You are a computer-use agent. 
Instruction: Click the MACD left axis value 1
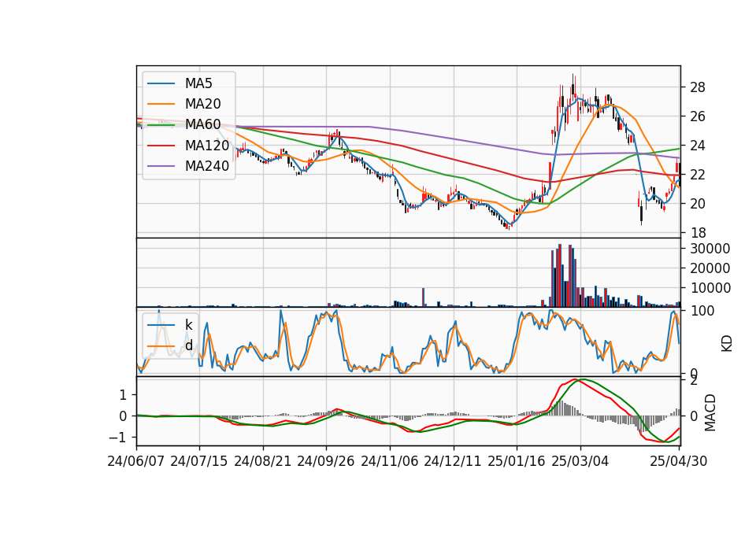pyautogui.click(x=123, y=396)
